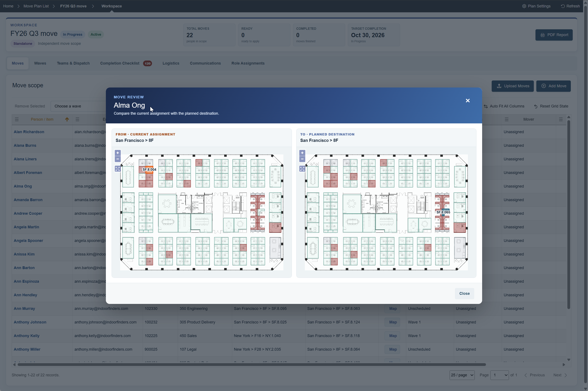The width and height of the screenshot is (588, 391).
Task: Switch to the Moves tab
Action: [x=18, y=63]
